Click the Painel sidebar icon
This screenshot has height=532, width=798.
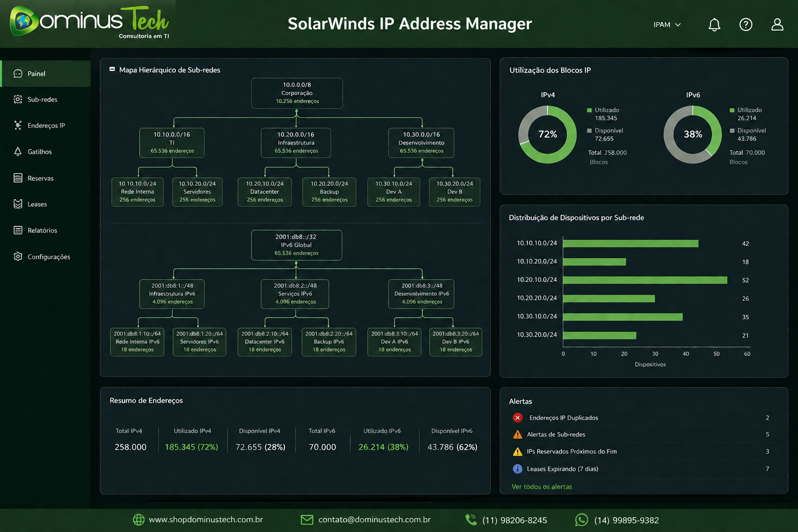tap(18, 74)
